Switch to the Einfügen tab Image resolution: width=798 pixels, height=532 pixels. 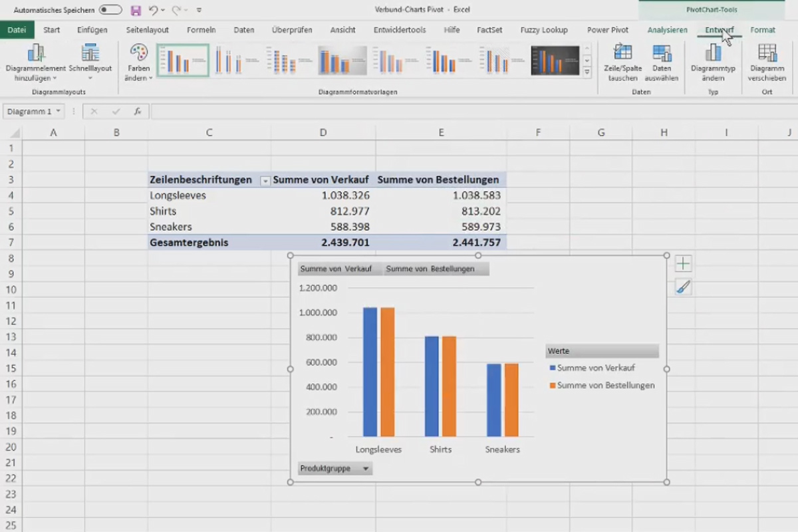tap(92, 30)
